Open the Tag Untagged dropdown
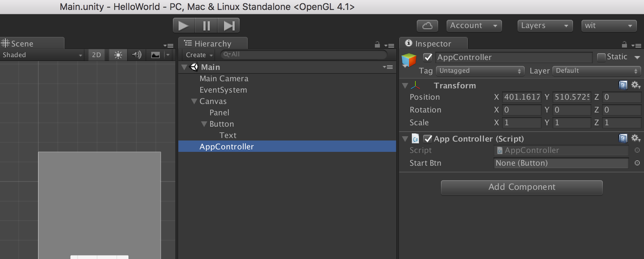Screen dimensions: 644x259 click(480, 71)
